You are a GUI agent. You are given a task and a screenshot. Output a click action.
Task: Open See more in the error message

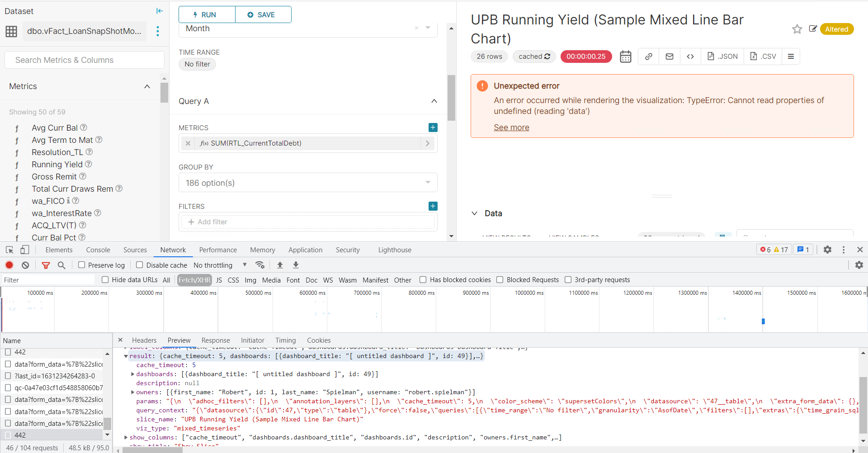click(511, 127)
